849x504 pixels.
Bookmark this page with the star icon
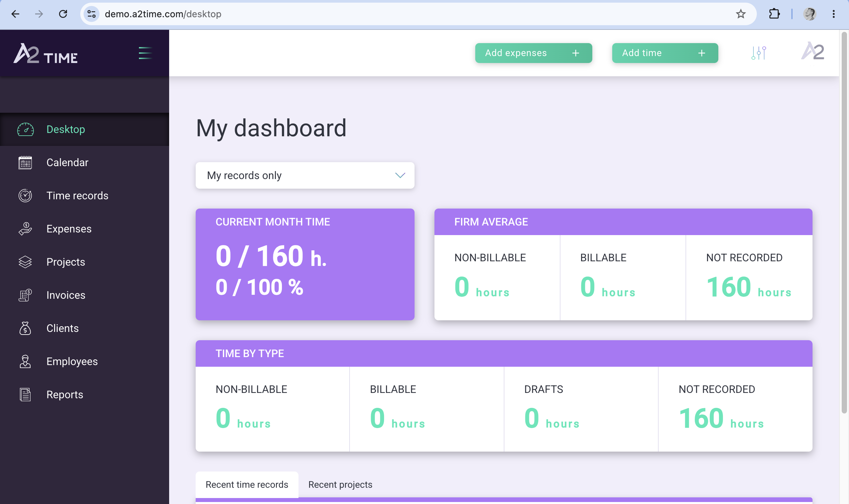(x=741, y=14)
